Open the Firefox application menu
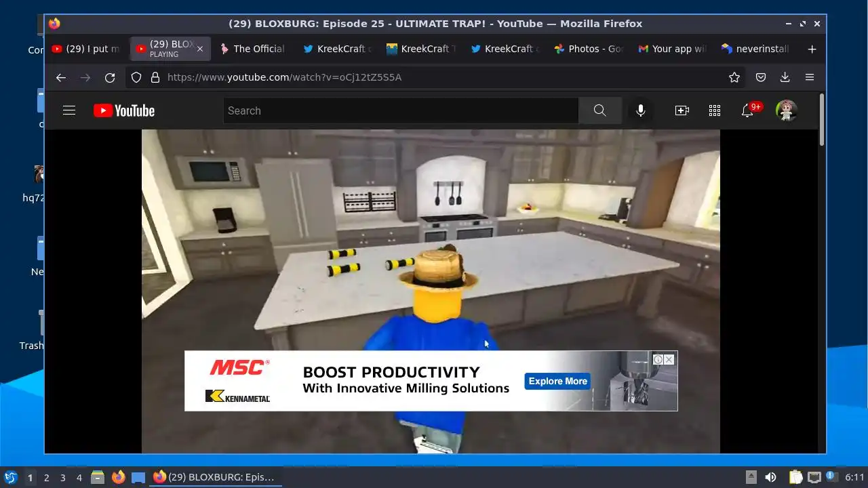Image resolution: width=868 pixels, height=488 pixels. point(810,77)
